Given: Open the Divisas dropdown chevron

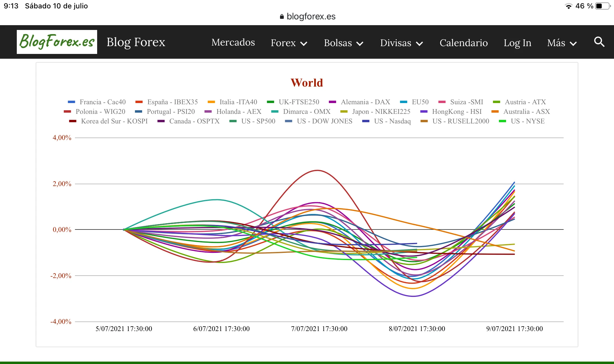Looking at the screenshot, I should 420,43.
